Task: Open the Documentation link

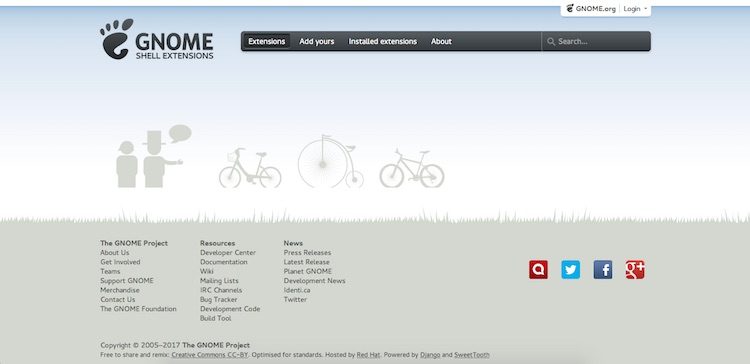Action: (x=224, y=262)
